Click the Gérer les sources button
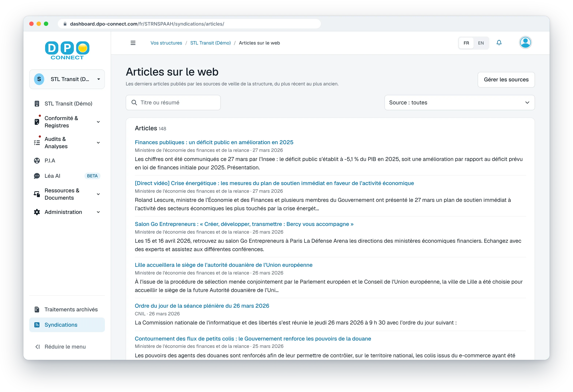The image size is (573, 392). point(506,80)
